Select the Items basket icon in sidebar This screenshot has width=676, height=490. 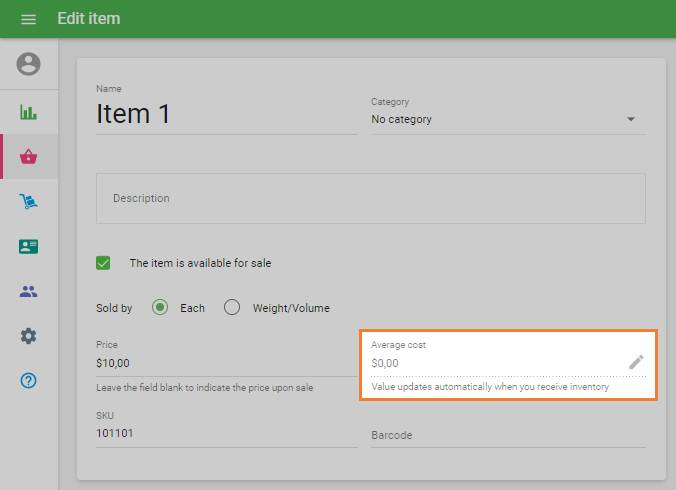tap(29, 157)
